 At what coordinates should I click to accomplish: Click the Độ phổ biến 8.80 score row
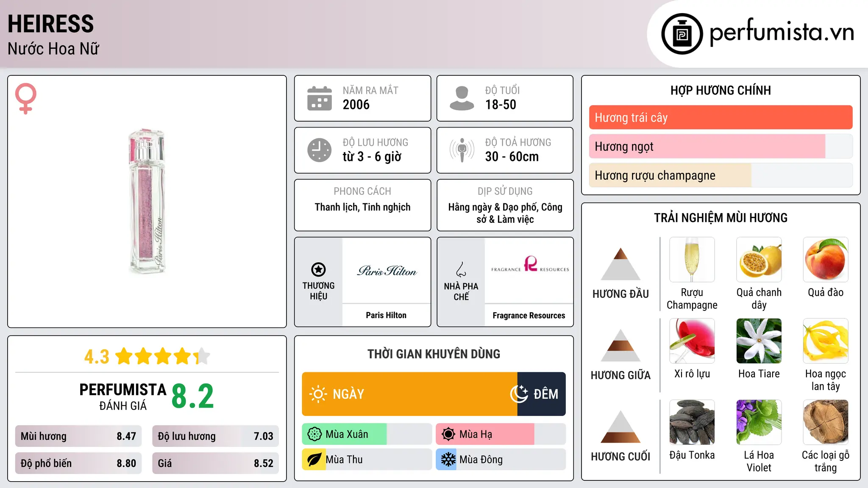pyautogui.click(x=78, y=463)
